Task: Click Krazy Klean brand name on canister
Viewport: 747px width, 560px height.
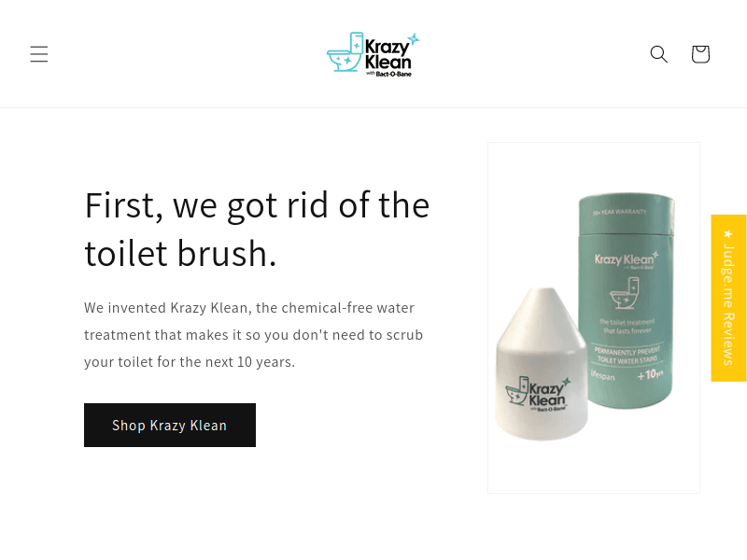Action: point(624,259)
